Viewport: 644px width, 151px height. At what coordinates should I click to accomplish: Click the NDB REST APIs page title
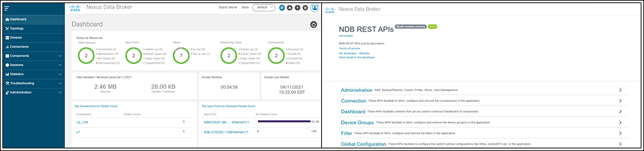pos(366,29)
